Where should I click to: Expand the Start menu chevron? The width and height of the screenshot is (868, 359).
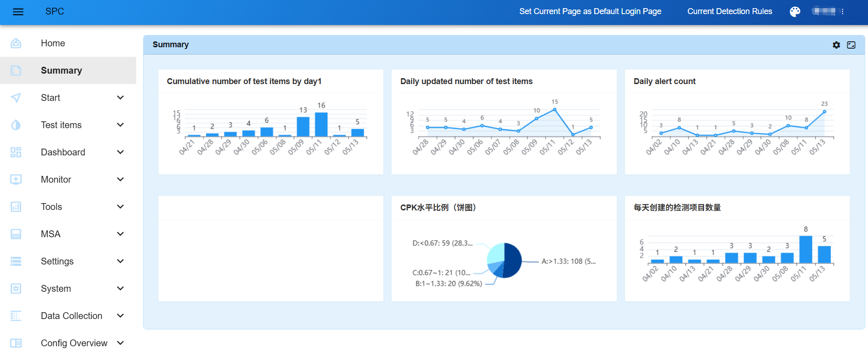click(120, 98)
